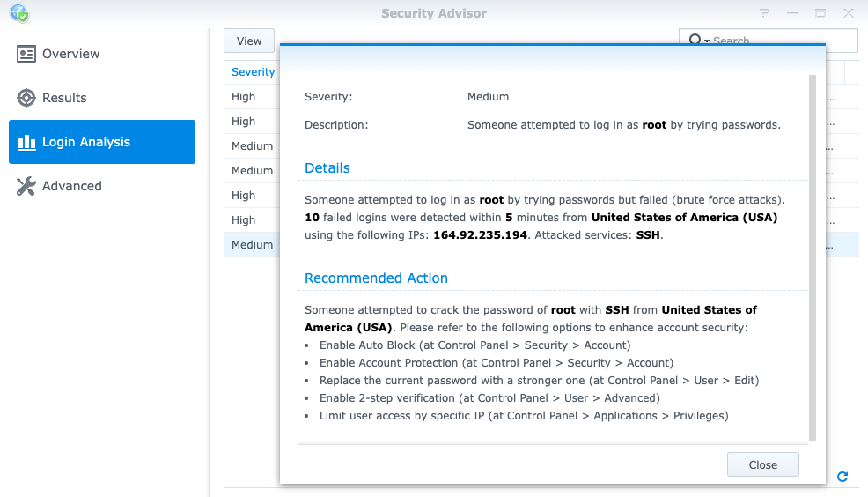
Task: Minimize the Security Advisor window
Action: 792,12
